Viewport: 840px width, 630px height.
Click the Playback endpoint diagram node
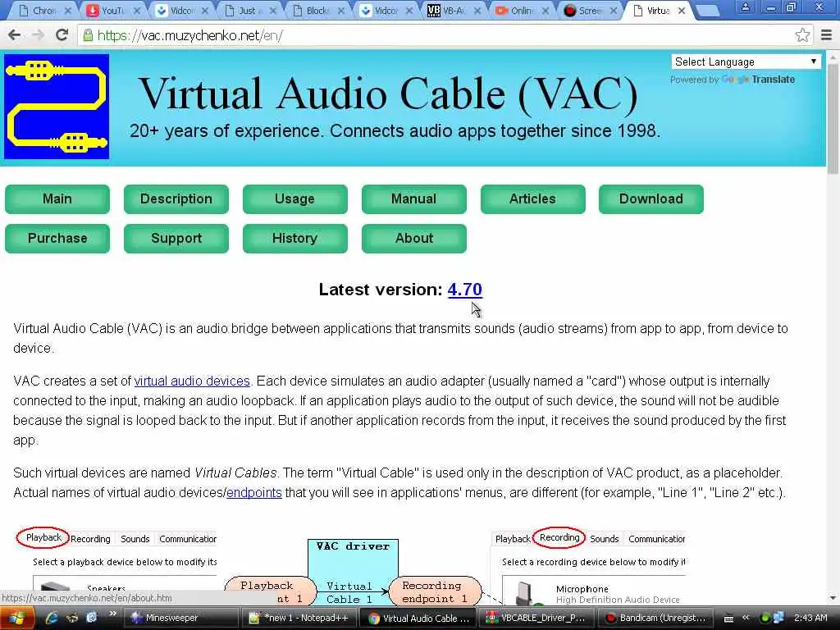pos(271,591)
